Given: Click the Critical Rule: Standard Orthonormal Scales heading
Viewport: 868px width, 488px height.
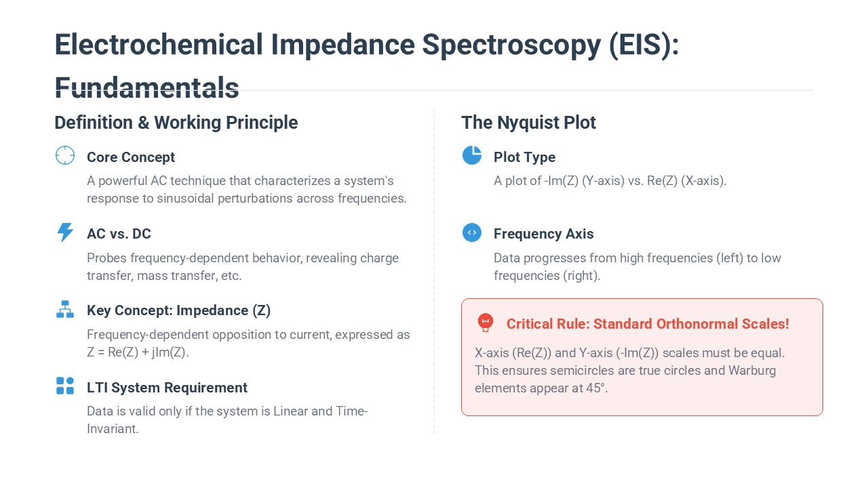Looking at the screenshot, I should point(648,324).
